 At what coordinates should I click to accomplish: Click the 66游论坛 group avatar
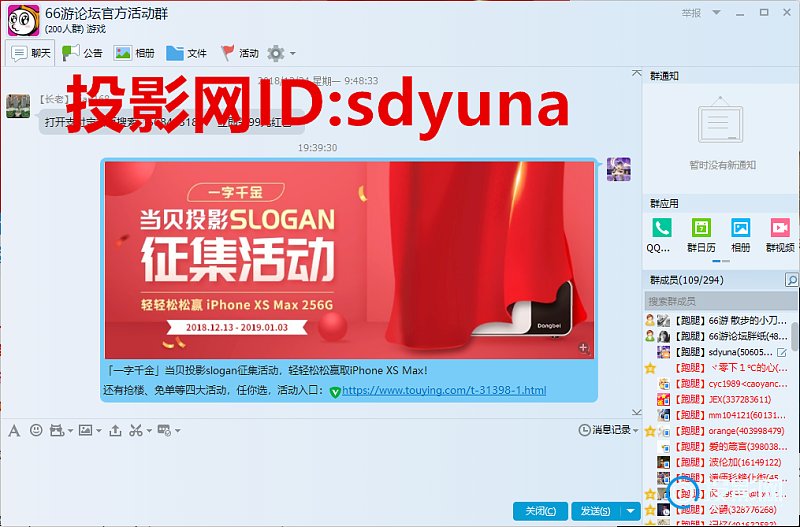point(23,20)
